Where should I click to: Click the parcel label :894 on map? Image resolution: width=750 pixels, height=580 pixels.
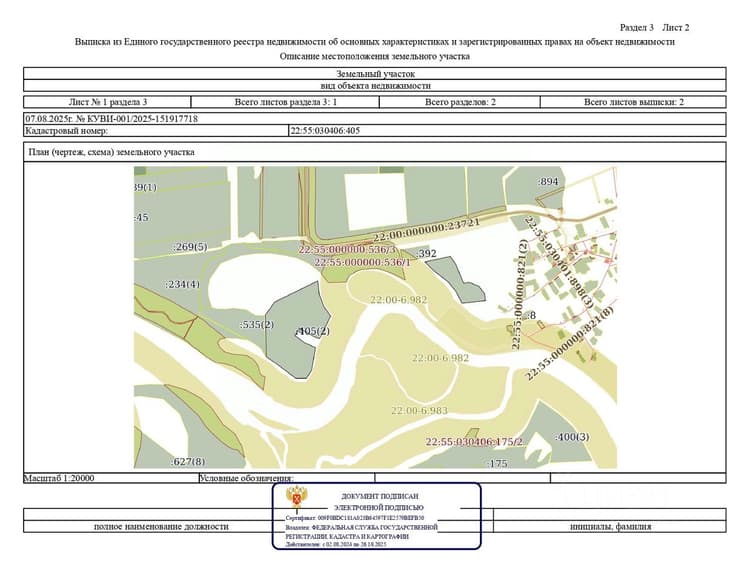[548, 182]
